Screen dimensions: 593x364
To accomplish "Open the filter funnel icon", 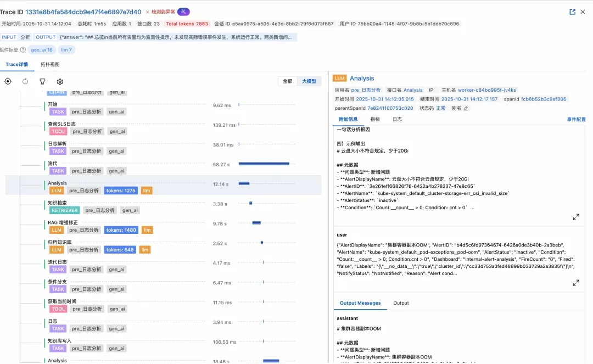I will (x=42, y=82).
